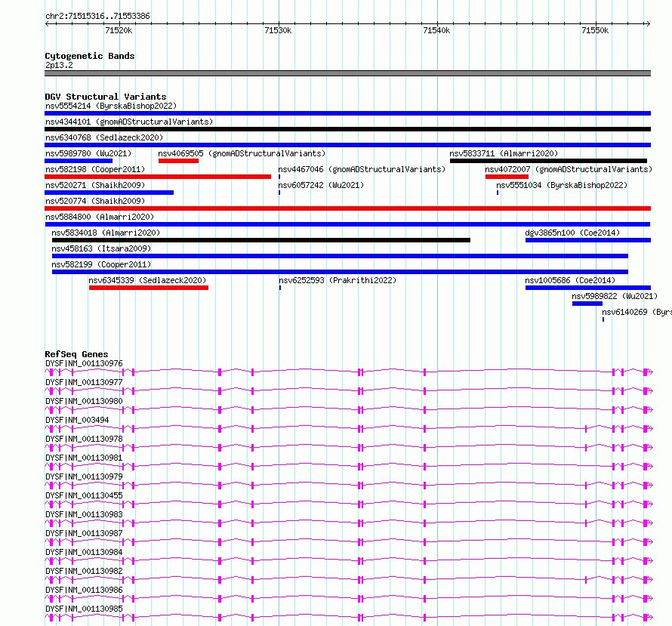Click the dgv3865n100 (Coe2014) label
The height and width of the screenshot is (626, 672).
coord(572,233)
